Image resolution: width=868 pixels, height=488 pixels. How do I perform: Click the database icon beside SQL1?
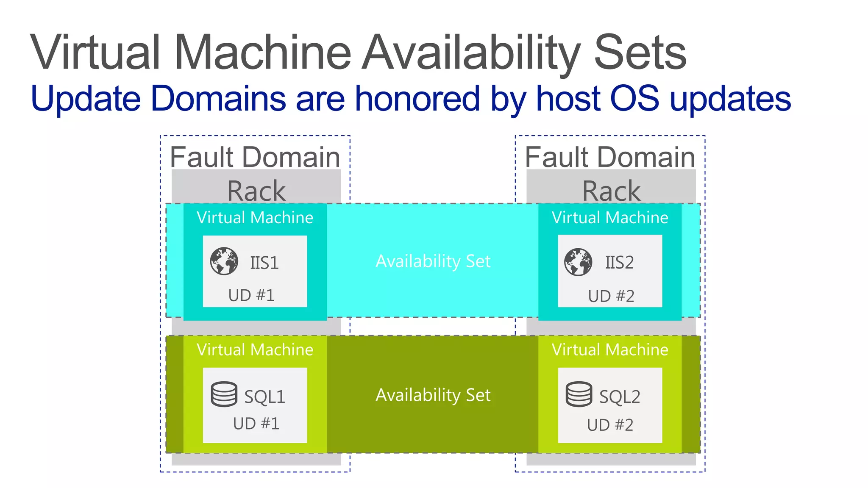(224, 394)
